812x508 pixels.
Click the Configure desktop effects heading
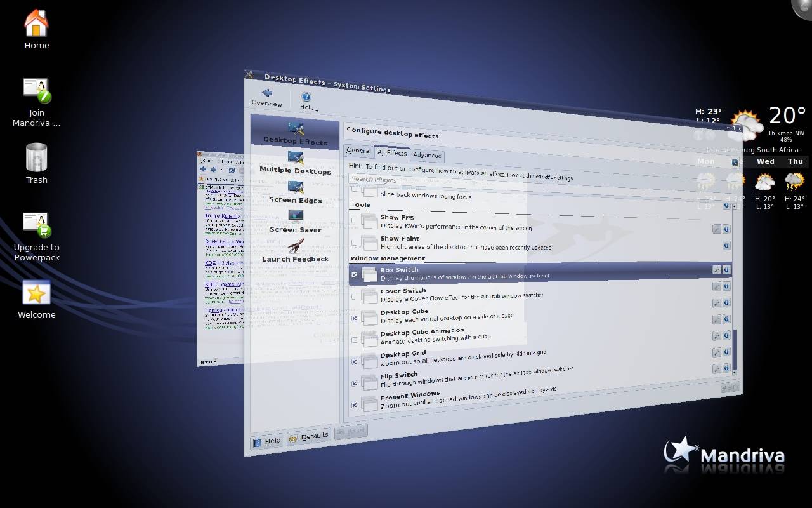pyautogui.click(x=393, y=133)
